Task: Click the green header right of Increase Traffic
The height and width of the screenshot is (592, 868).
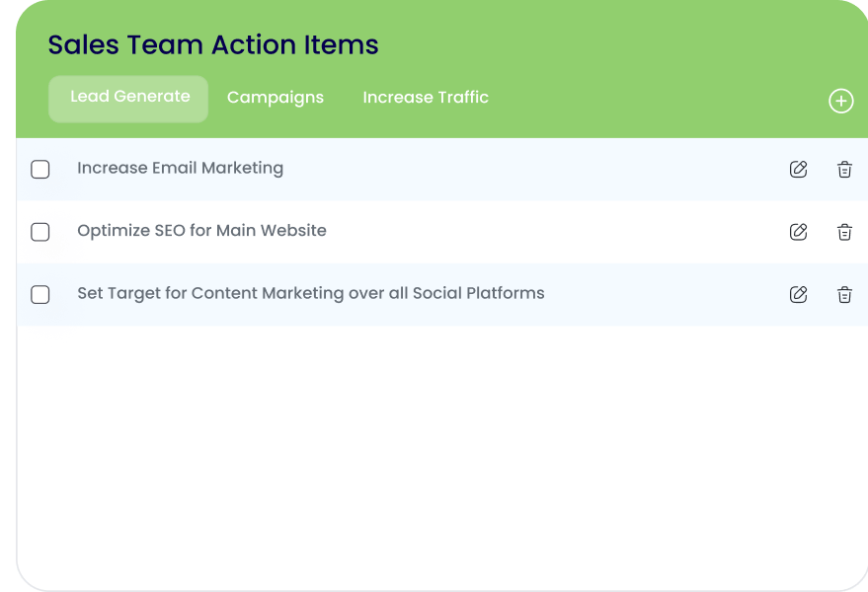Action: click(x=652, y=98)
